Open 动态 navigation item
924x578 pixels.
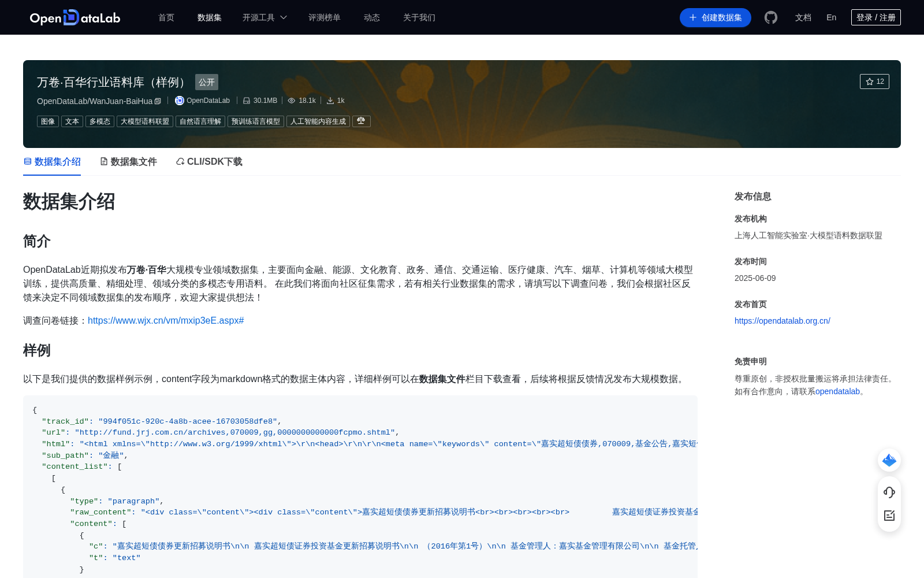pos(372,18)
